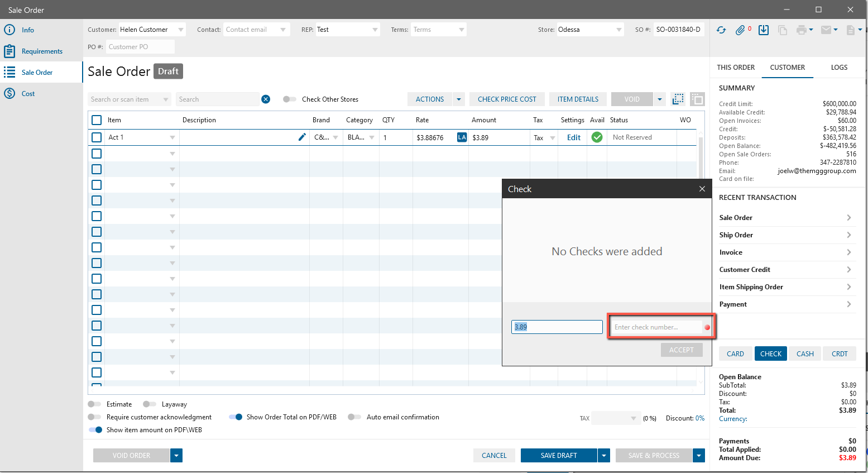
Task: Click the refresh order icon
Action: pyautogui.click(x=721, y=30)
